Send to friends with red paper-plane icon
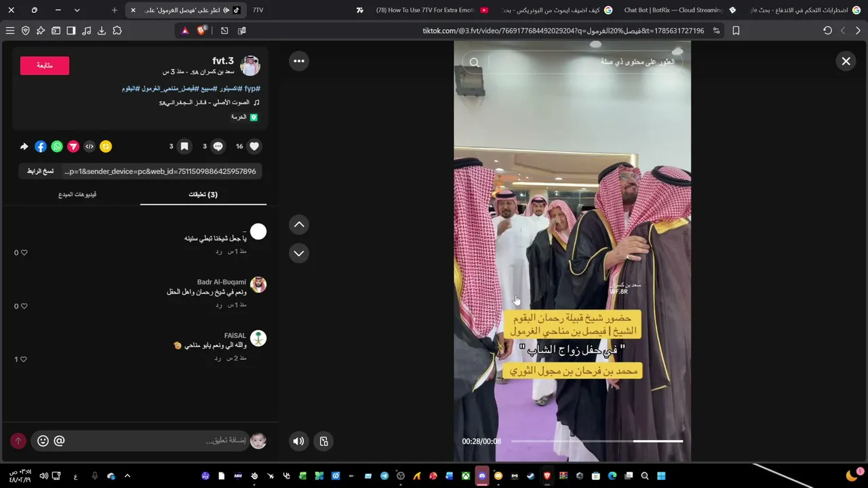This screenshot has height=488, width=868. point(73,146)
